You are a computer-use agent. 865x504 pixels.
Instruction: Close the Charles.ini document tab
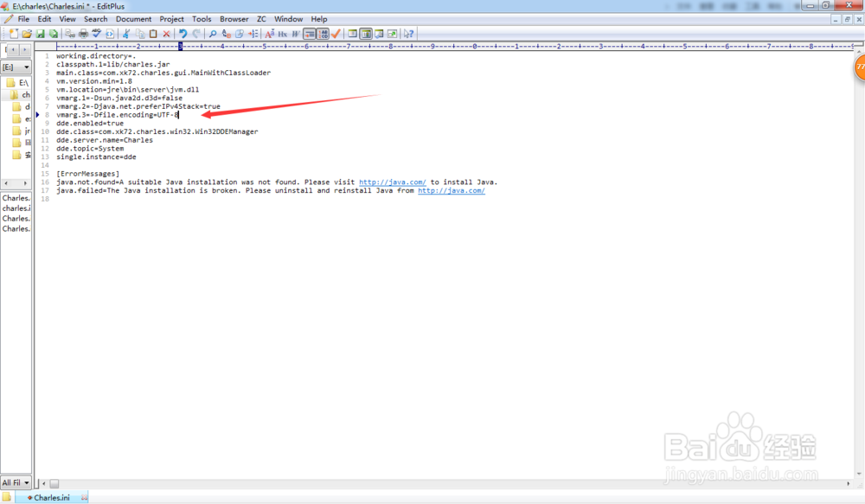point(85,497)
